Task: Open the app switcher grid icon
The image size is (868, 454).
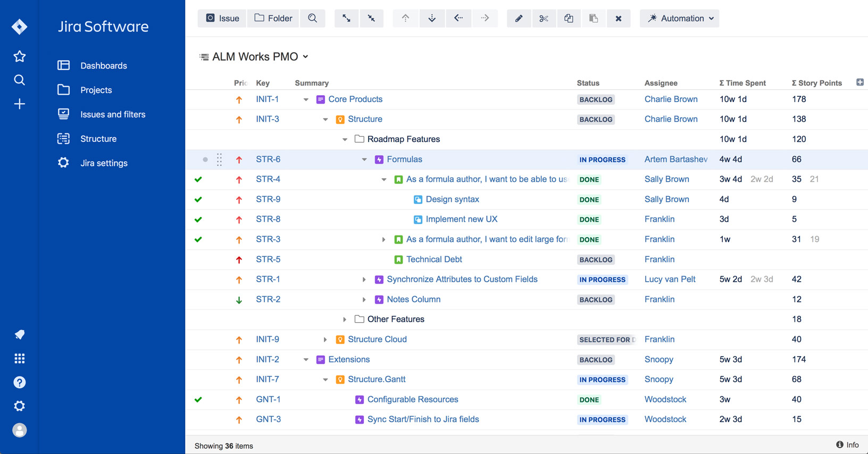Action: [19, 358]
